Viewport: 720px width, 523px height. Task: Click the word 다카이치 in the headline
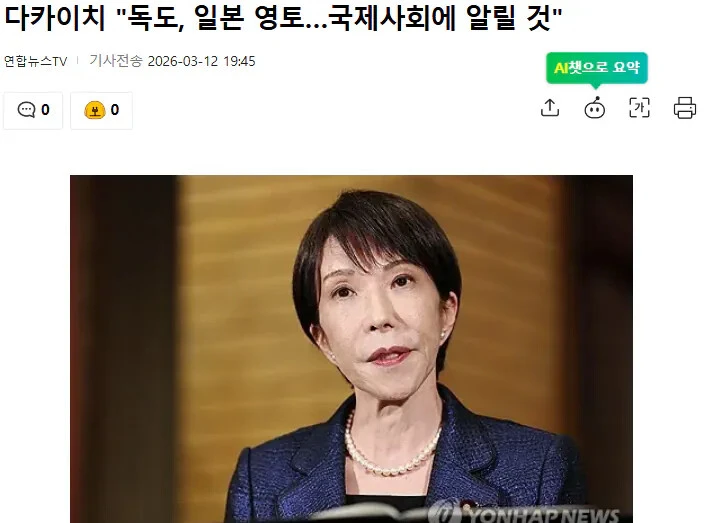55,18
